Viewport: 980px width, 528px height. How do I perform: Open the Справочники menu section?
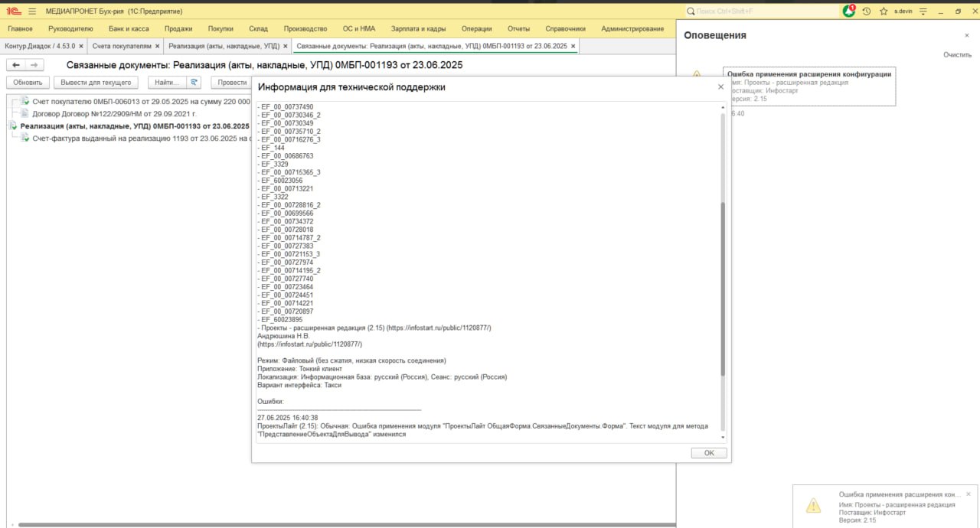pyautogui.click(x=566, y=29)
